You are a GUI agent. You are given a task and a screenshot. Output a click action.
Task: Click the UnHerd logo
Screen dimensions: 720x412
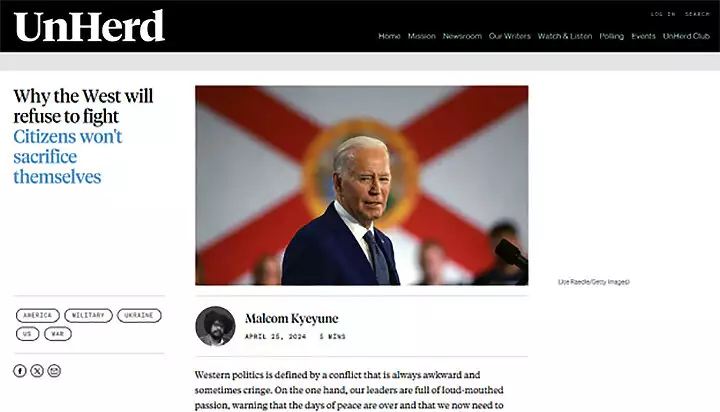point(89,26)
